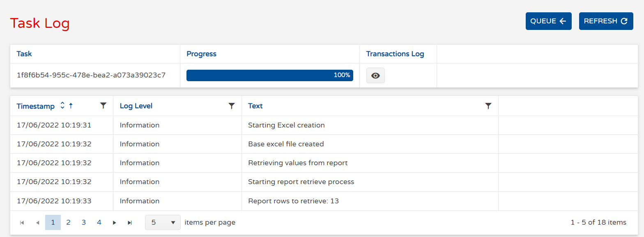The image size is (644, 237).
Task: Select the 'Starting Excel creation' log row
Action: coord(286,125)
